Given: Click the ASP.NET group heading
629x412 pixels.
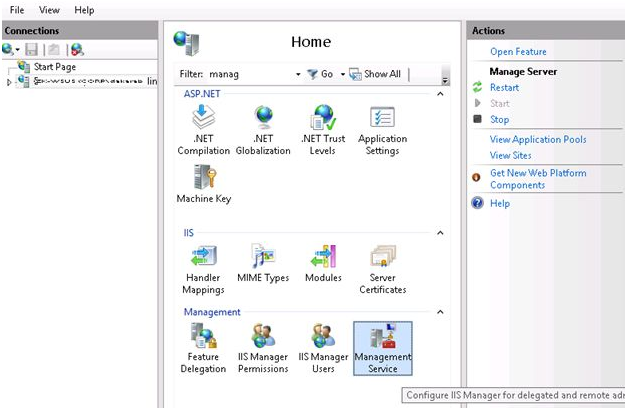Looking at the screenshot, I should click(x=202, y=94).
